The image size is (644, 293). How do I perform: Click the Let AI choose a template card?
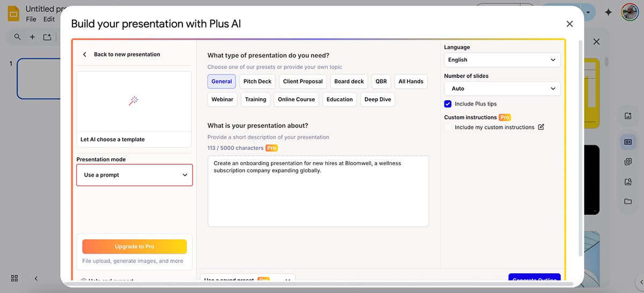134,109
